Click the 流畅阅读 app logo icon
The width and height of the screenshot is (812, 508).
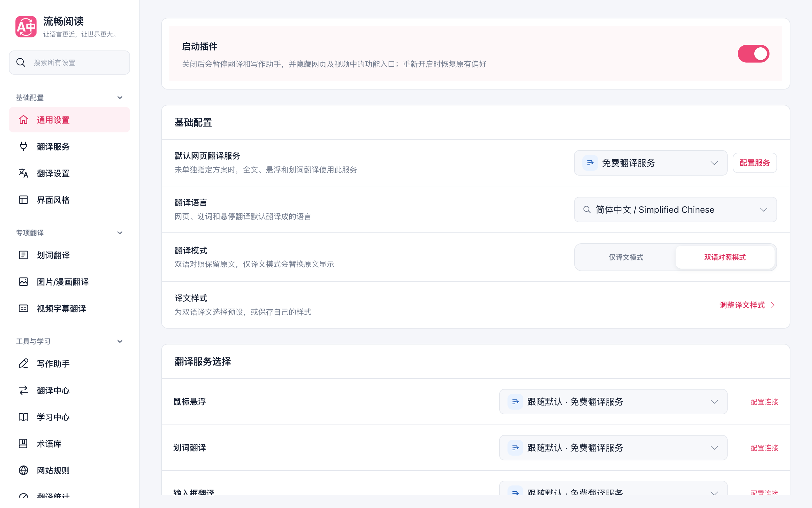pos(26,27)
